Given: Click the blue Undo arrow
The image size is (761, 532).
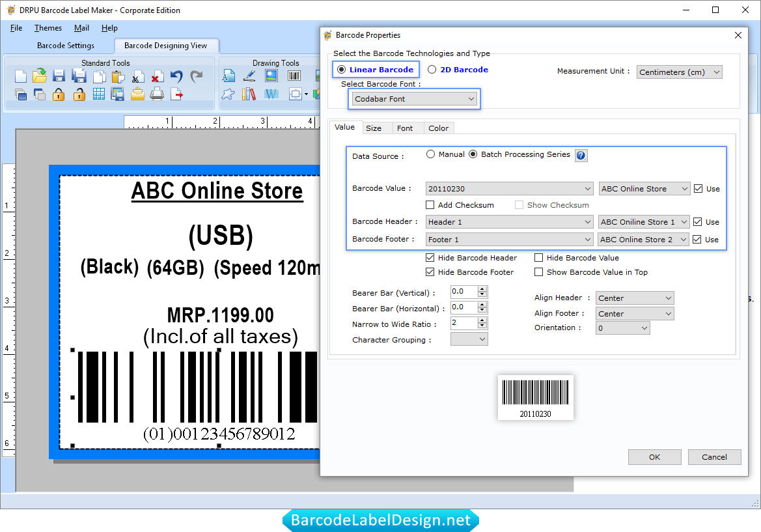Looking at the screenshot, I should tap(176, 76).
